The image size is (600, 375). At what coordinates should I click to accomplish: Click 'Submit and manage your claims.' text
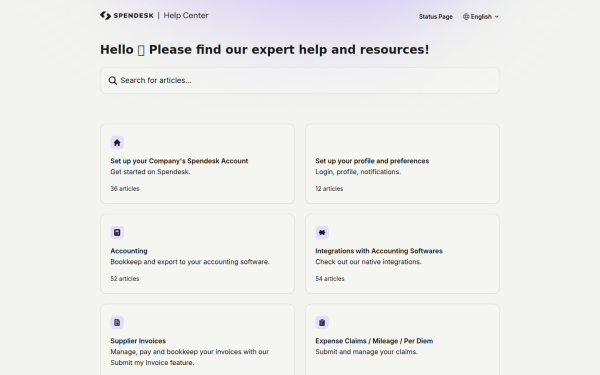(x=367, y=352)
